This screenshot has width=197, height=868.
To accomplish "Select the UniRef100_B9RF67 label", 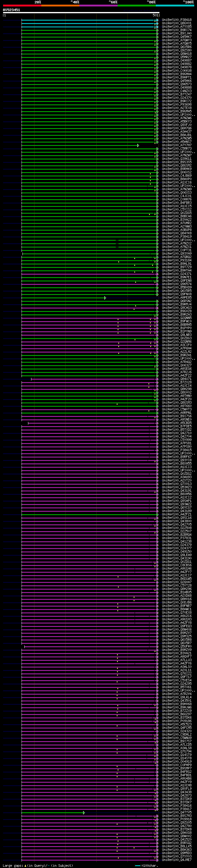I will (x=177, y=457).
